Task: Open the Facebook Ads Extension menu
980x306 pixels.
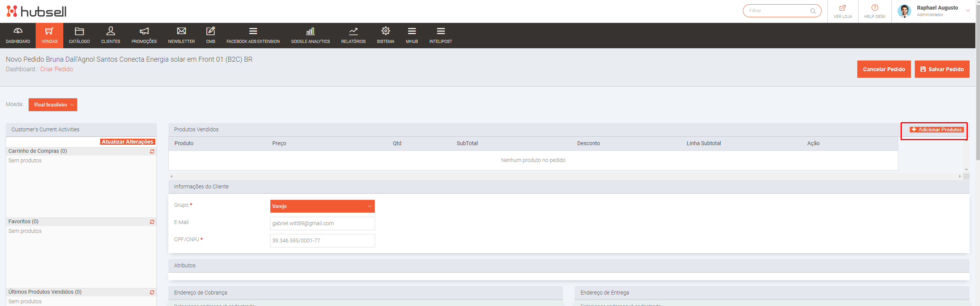Action: click(x=253, y=35)
